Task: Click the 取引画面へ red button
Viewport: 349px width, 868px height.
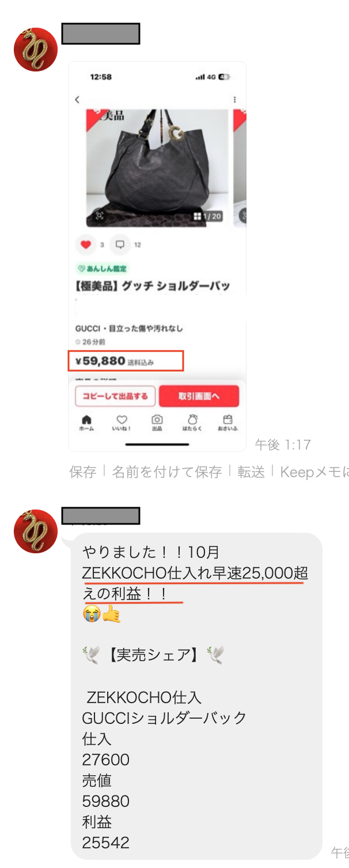Action: click(199, 396)
